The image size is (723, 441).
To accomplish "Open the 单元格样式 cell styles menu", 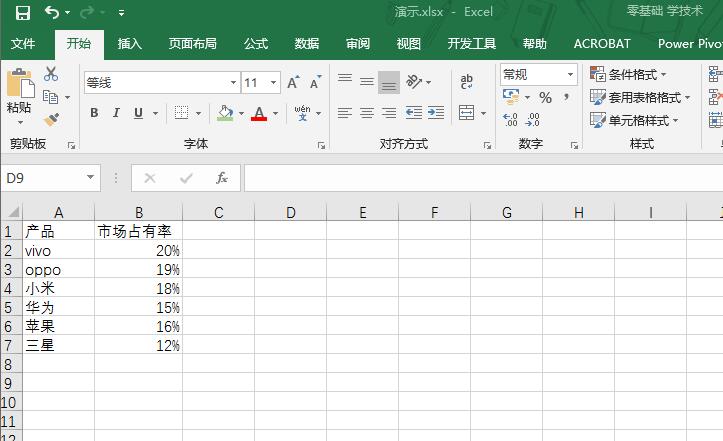I will 634,120.
